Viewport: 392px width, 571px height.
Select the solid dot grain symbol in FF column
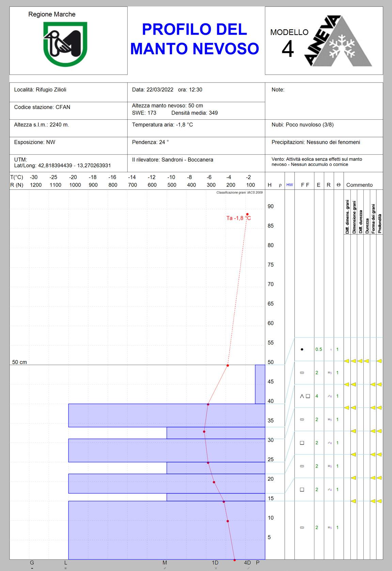click(x=302, y=349)
